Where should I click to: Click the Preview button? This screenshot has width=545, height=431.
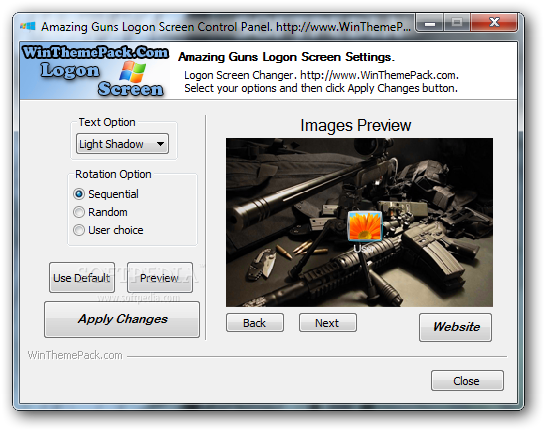tap(160, 278)
